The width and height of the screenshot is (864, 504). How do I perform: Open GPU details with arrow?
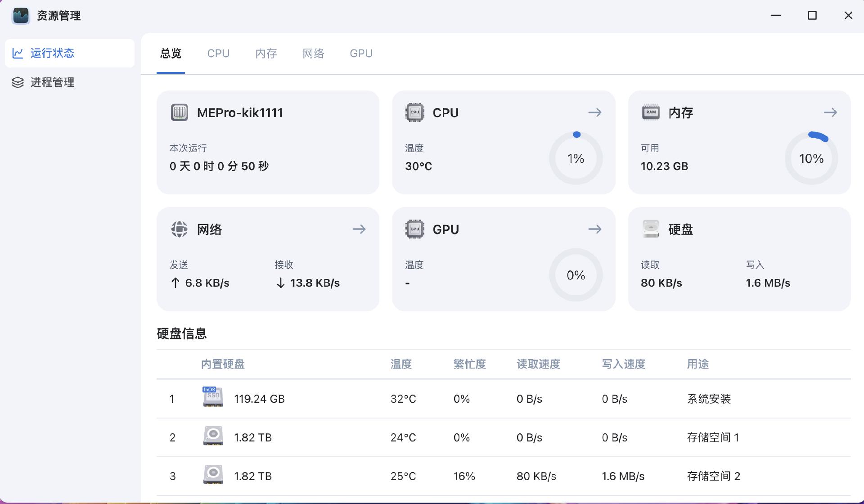[594, 229]
